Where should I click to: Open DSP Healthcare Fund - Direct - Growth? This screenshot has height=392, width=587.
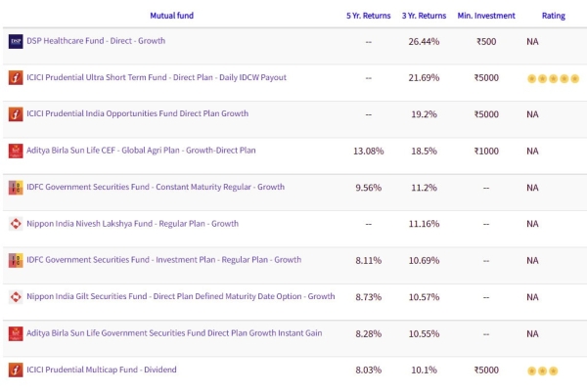coord(96,41)
